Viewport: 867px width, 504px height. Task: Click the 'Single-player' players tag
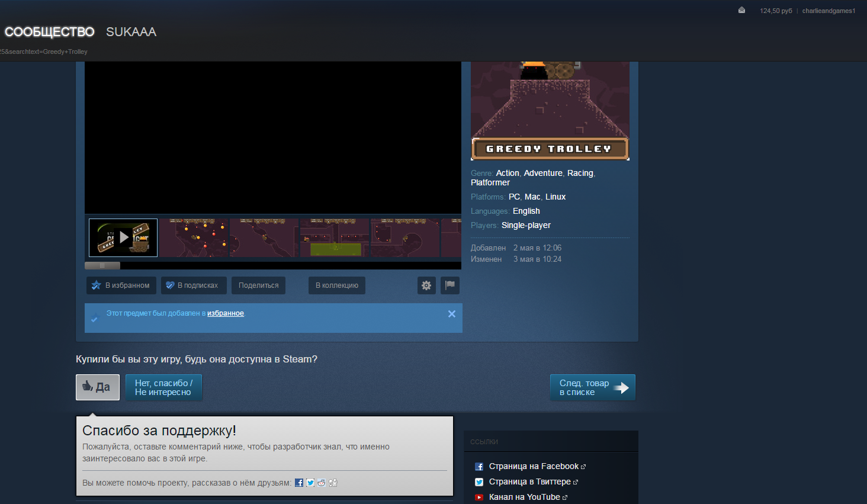tap(526, 225)
